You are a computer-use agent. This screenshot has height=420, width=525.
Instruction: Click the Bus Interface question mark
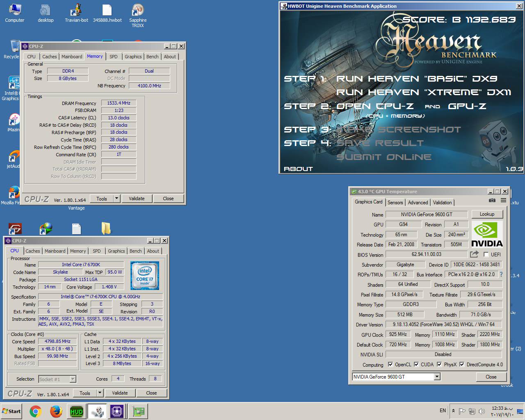(x=501, y=274)
